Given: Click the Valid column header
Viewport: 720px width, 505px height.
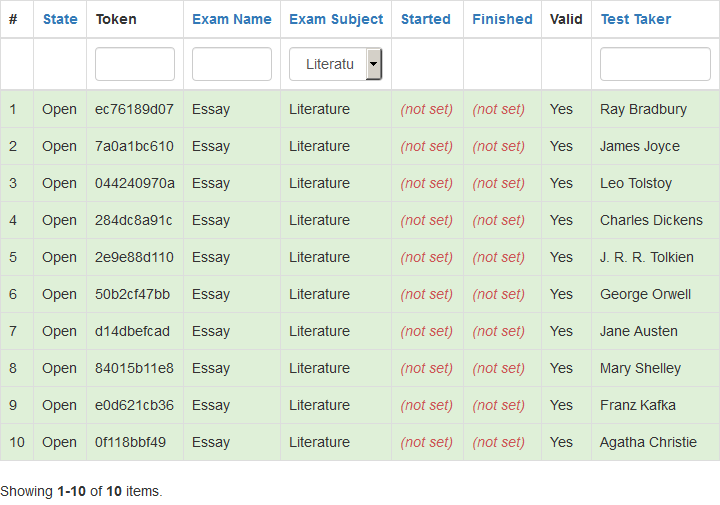Looking at the screenshot, I should [566, 19].
